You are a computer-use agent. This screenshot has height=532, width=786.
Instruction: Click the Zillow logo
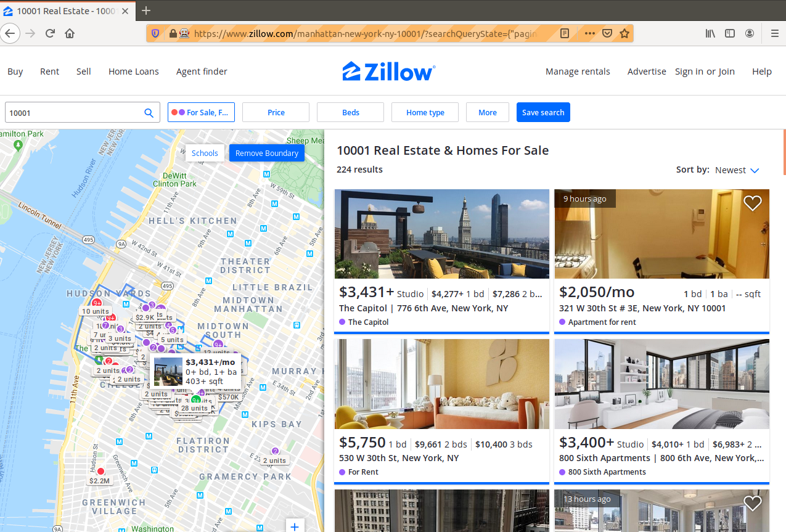click(389, 72)
